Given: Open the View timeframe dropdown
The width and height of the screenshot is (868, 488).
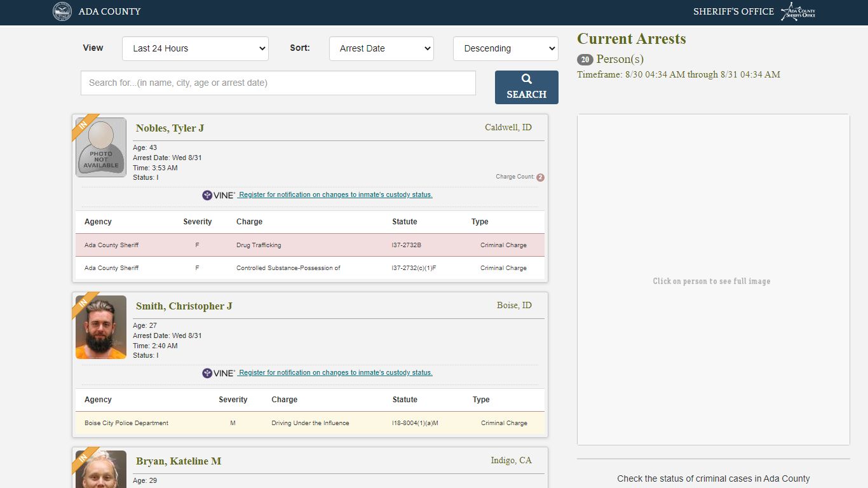Looking at the screenshot, I should click(195, 48).
